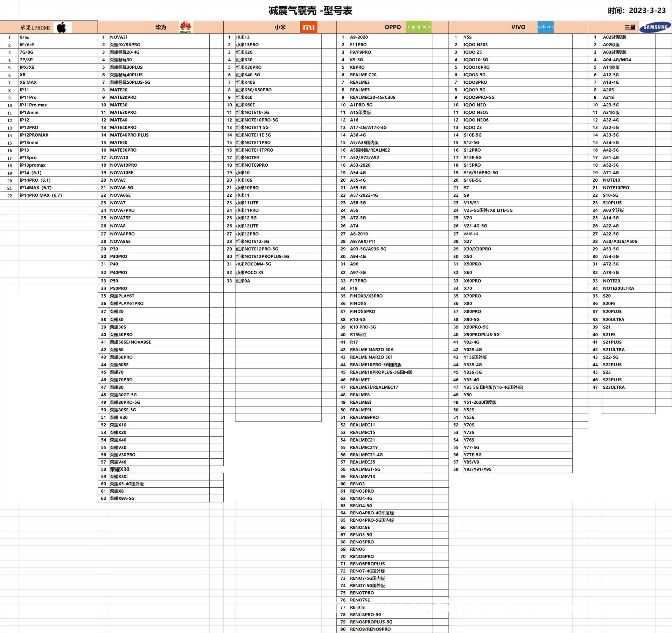Click the Xiaomi MI logo
672x633 pixels.
pyautogui.click(x=308, y=27)
